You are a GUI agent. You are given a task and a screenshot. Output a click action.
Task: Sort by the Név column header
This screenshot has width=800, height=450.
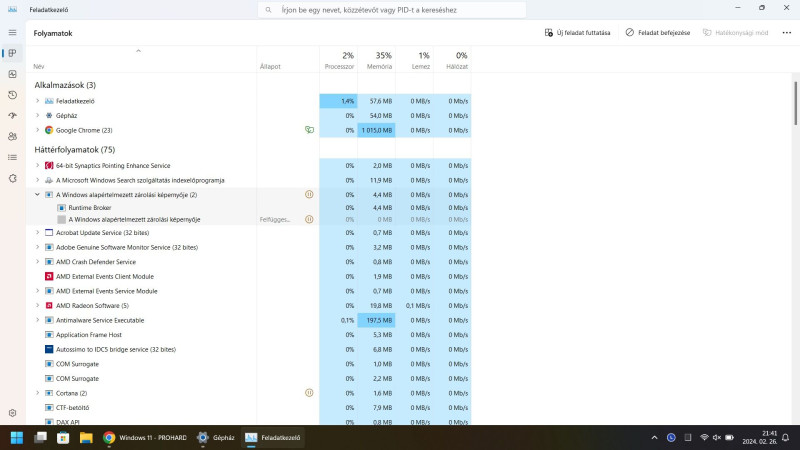(x=142, y=60)
